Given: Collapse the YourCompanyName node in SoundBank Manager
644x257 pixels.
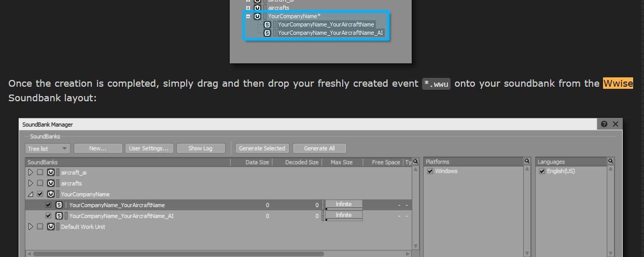Looking at the screenshot, I should click(x=31, y=194).
